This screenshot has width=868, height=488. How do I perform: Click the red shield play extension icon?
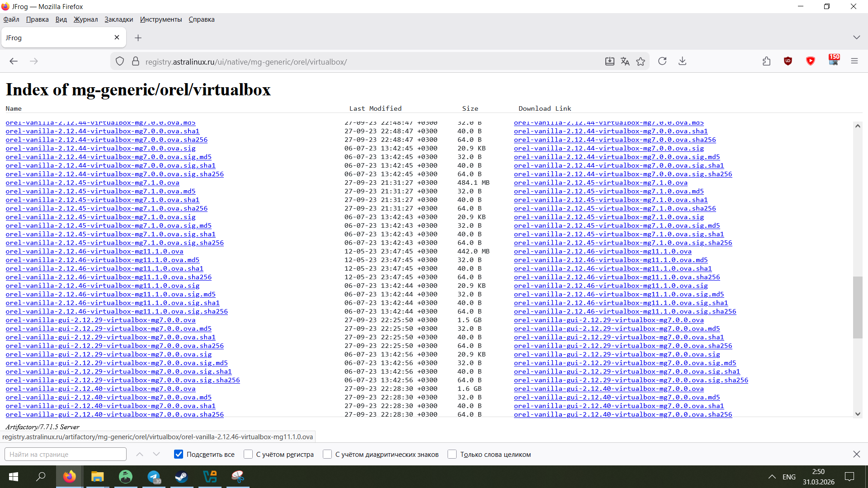tap(811, 61)
